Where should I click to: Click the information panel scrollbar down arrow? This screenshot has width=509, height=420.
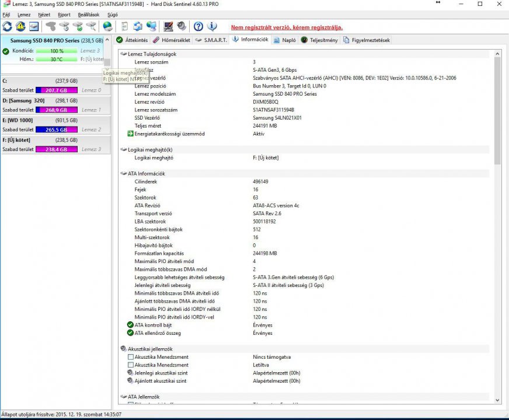(x=497, y=400)
